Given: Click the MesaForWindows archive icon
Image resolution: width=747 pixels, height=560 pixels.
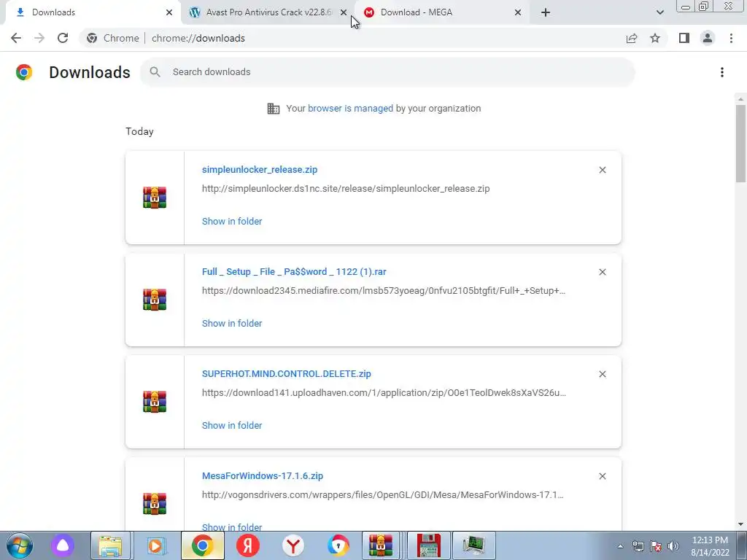Looking at the screenshot, I should point(155,504).
